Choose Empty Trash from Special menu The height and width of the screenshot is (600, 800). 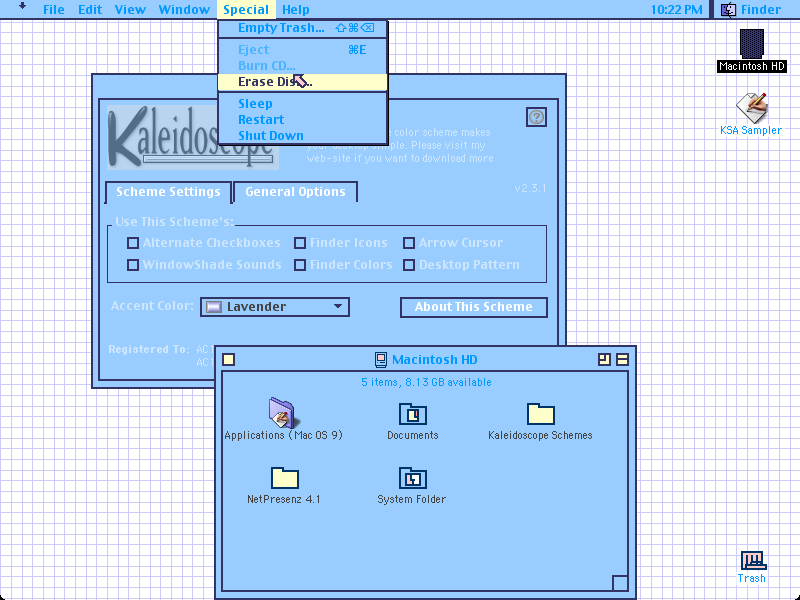click(303, 28)
